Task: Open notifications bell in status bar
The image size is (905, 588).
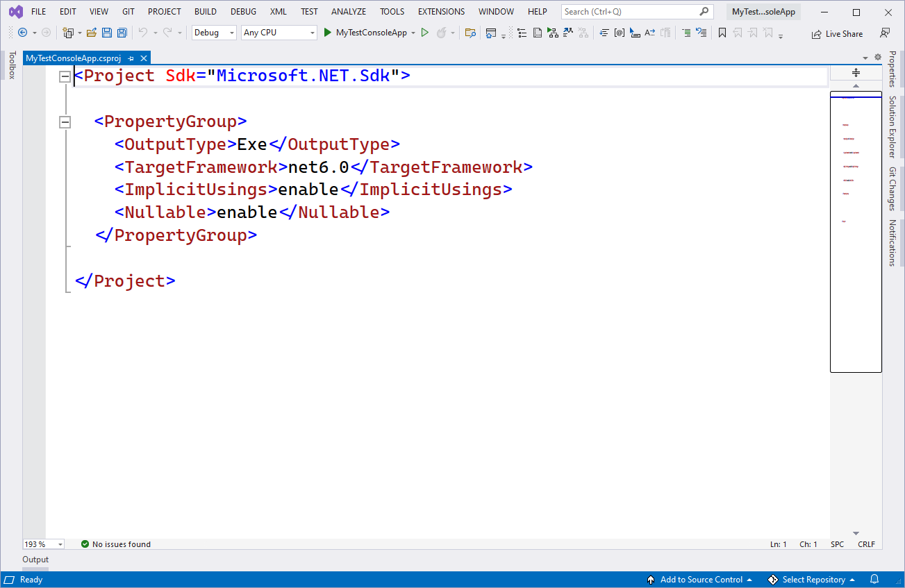Action: pyautogui.click(x=874, y=580)
